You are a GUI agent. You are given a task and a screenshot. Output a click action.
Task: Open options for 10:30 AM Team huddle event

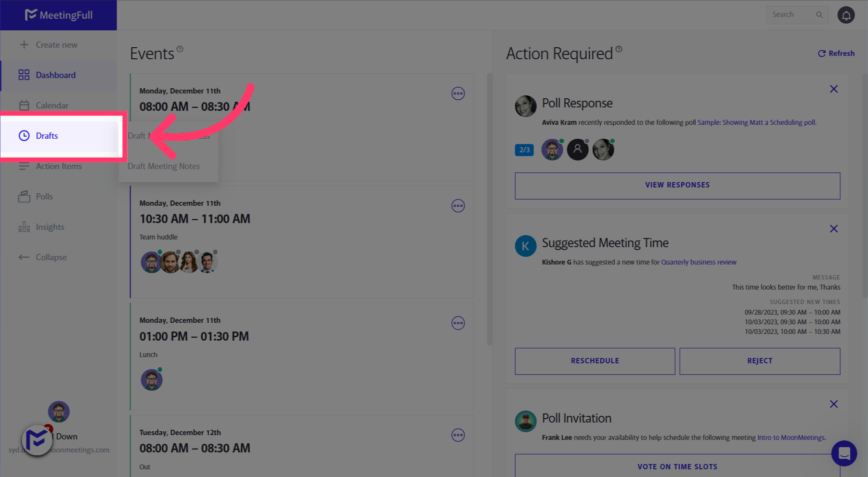pos(458,206)
